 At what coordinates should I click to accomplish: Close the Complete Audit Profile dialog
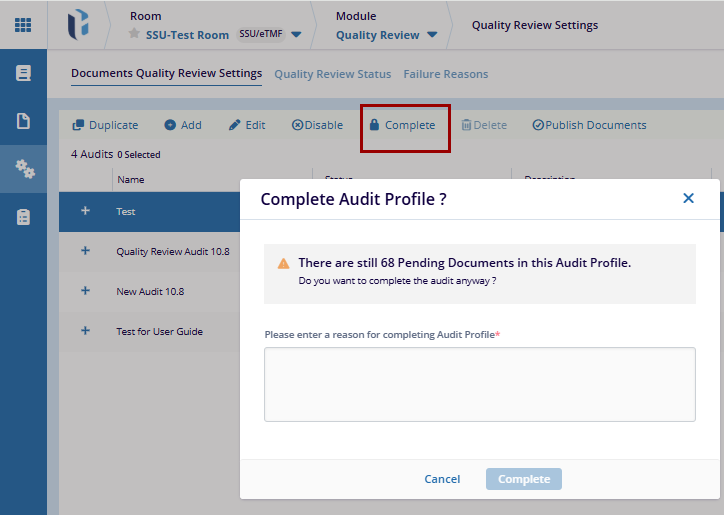[688, 198]
